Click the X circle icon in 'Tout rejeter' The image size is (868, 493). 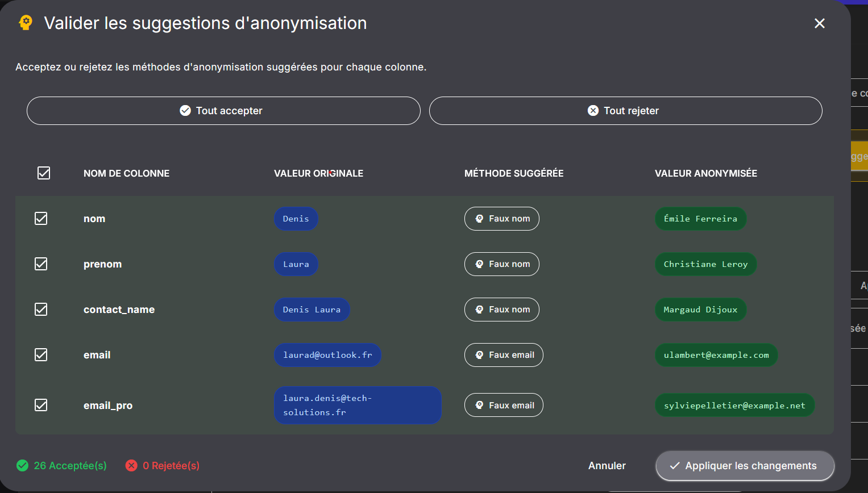[x=593, y=111]
